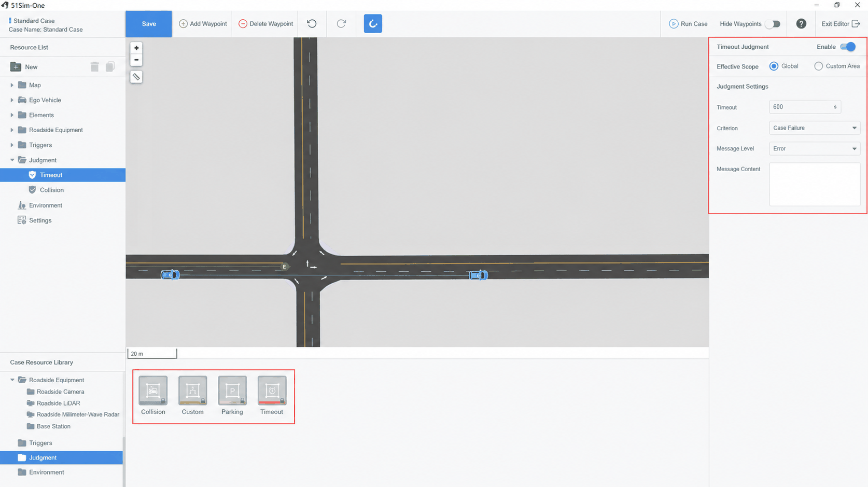Select Roadside LiDAR library item

58,403
